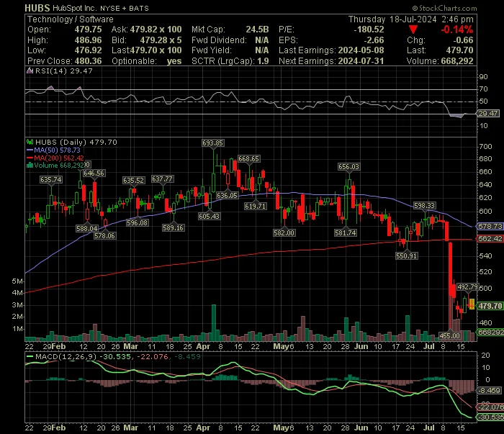
Task: Click the Mkt Cap 24.5B value
Action: [x=257, y=30]
